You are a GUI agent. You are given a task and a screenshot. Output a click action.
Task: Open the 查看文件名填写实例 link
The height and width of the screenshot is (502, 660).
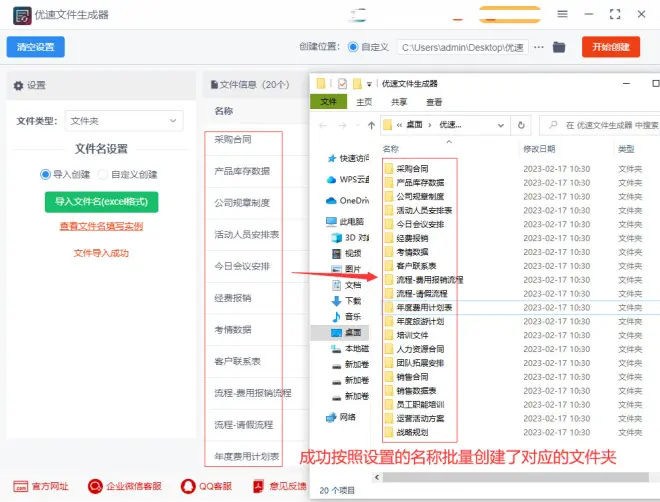(x=101, y=226)
